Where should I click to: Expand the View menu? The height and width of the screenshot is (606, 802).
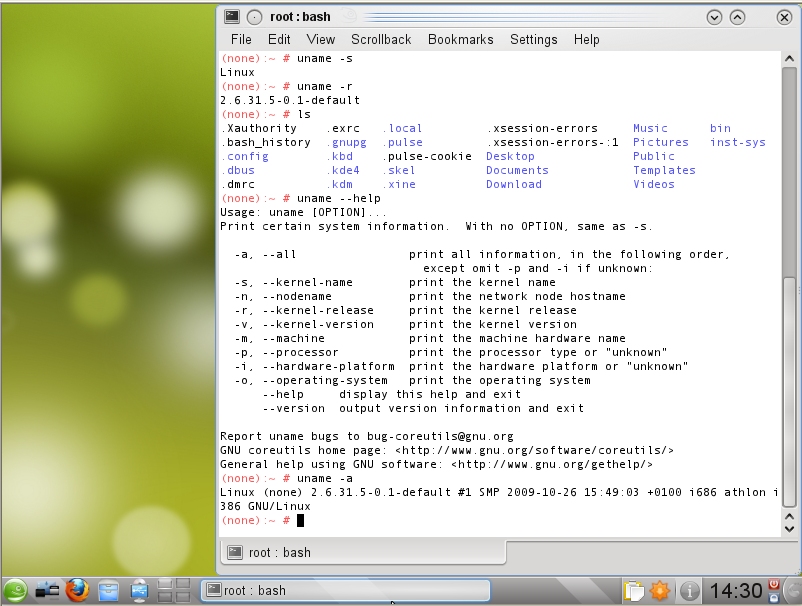321,39
